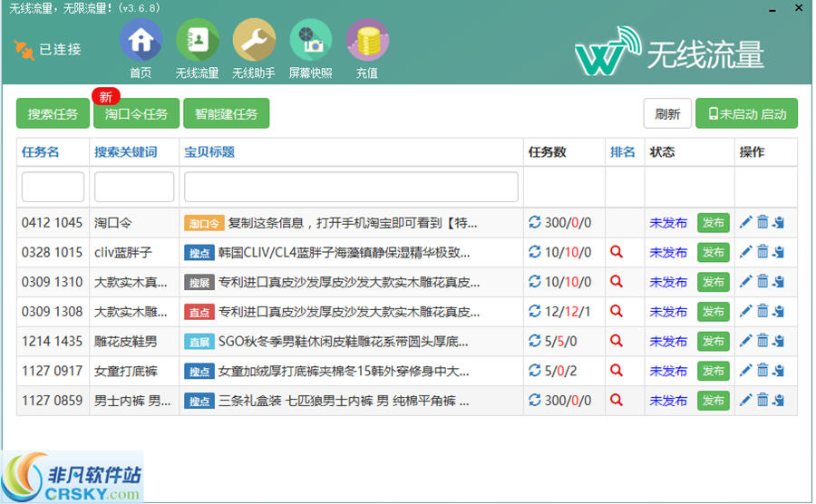Edit task 1214 1435 with pencil icon

click(x=746, y=341)
